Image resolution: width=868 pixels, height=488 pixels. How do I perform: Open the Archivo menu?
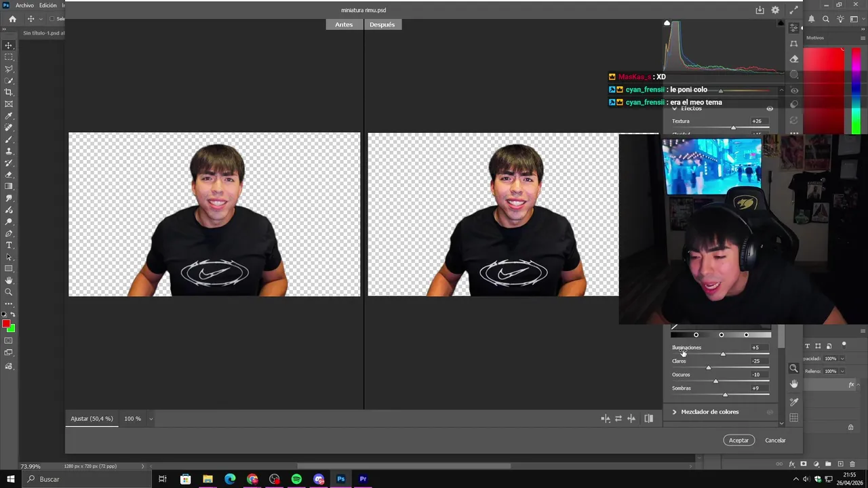tap(24, 5)
